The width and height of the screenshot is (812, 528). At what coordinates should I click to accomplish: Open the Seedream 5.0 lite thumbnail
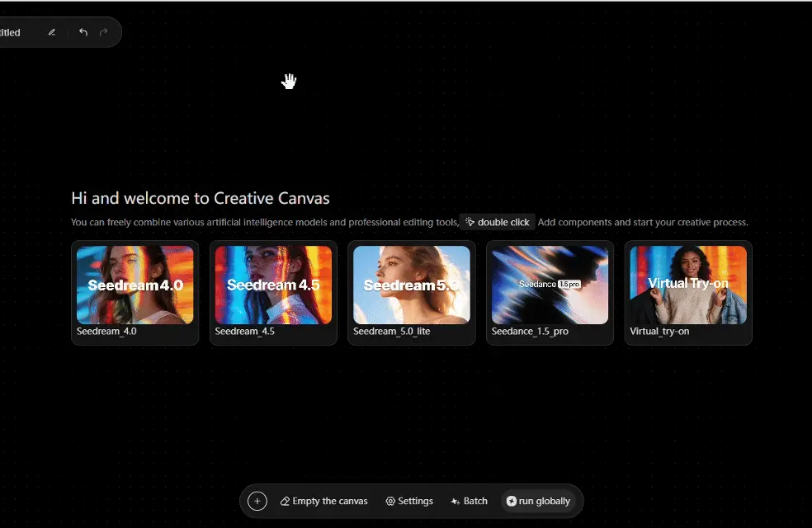click(412, 285)
